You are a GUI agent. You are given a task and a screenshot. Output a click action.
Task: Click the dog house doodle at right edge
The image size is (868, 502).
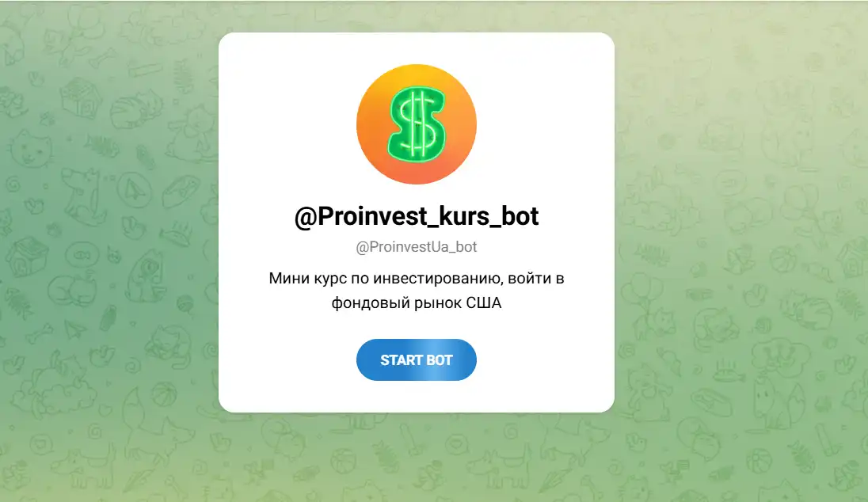(851, 259)
